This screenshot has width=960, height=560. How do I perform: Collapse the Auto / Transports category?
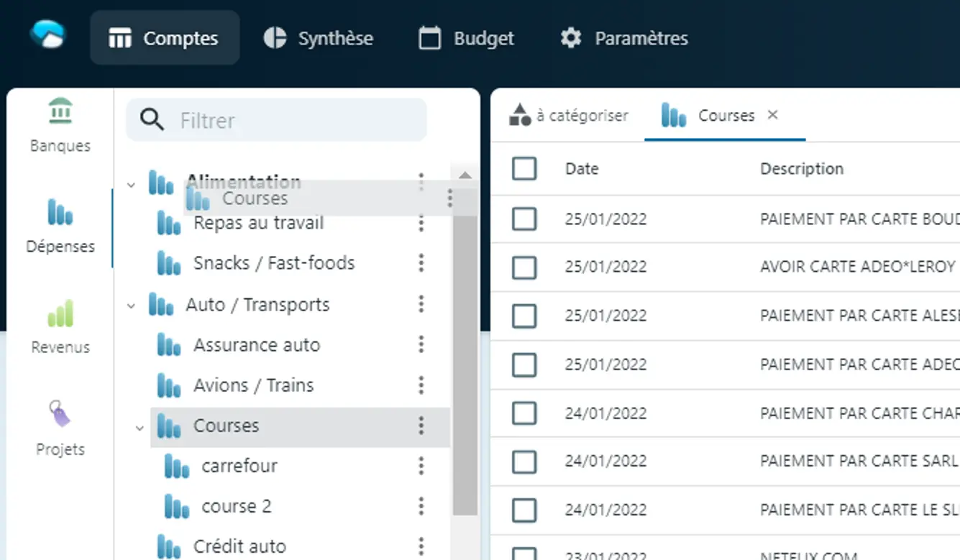[x=131, y=306]
